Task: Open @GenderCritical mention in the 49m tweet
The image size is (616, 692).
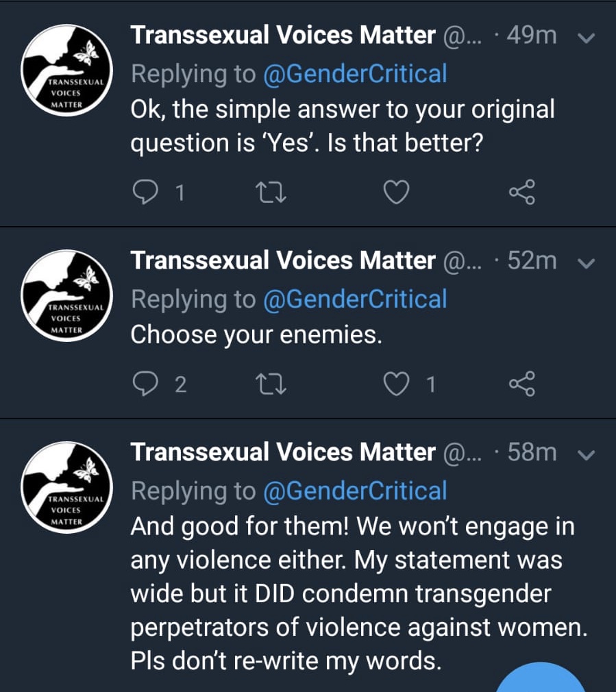Action: pos(355,73)
